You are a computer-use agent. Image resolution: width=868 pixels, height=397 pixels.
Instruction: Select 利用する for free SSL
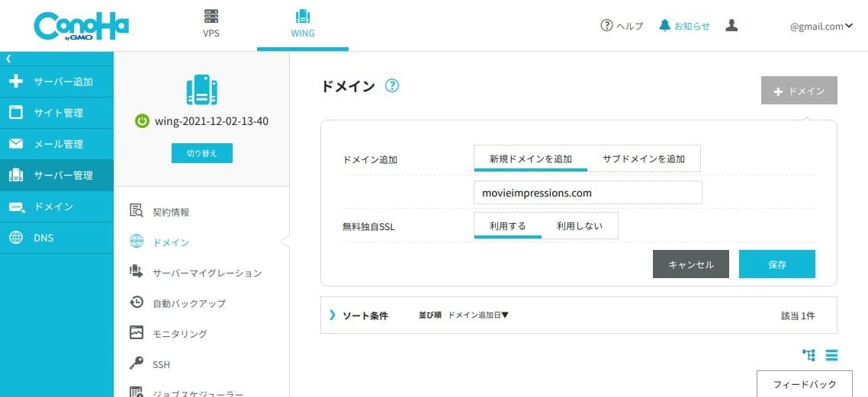508,226
